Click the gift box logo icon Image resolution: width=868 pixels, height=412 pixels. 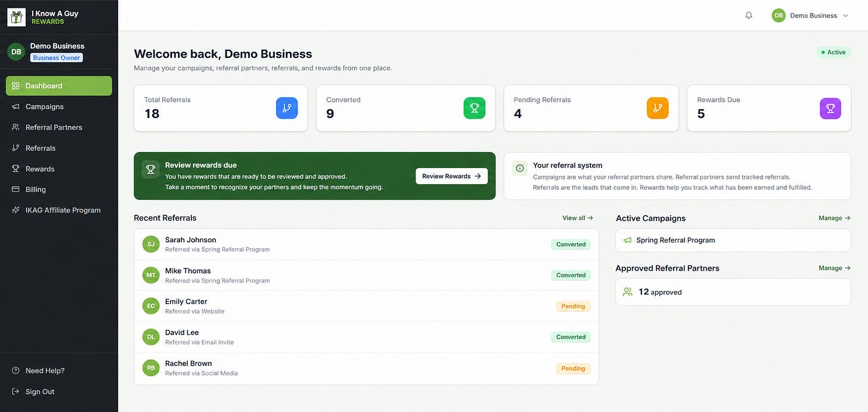16,17
